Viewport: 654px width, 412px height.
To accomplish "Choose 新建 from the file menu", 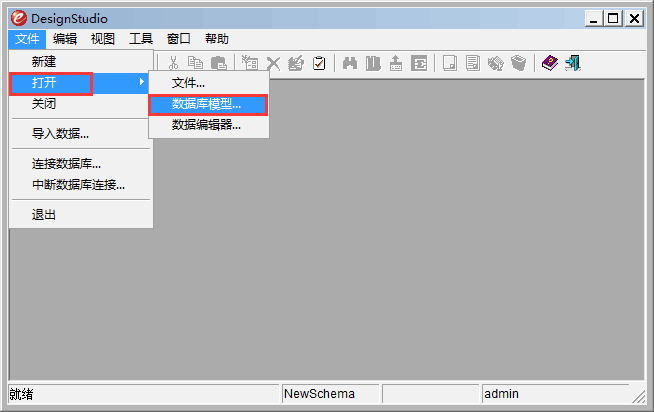I will pyautogui.click(x=81, y=62).
